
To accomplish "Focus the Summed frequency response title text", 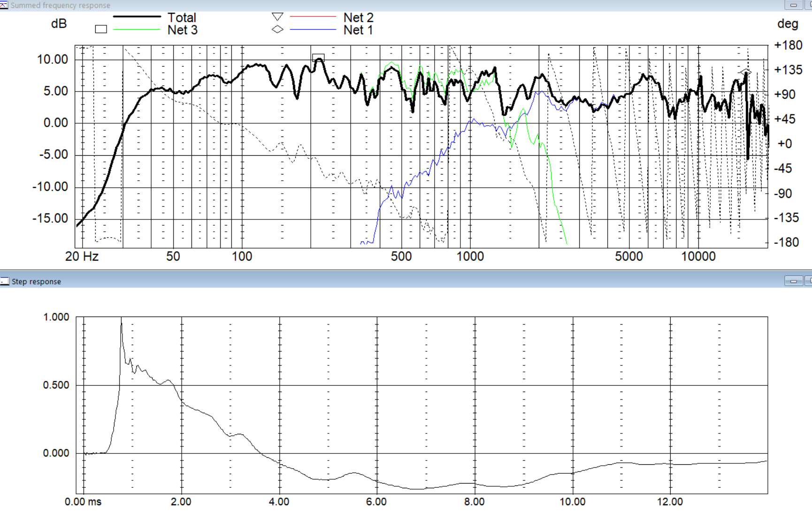I will tap(61, 6).
